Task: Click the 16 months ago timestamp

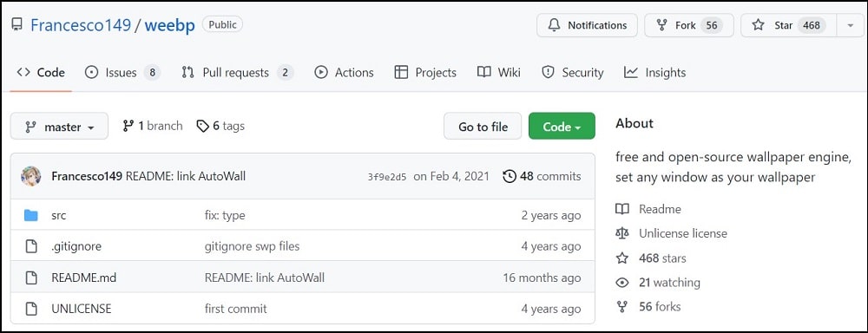Action: (x=542, y=277)
